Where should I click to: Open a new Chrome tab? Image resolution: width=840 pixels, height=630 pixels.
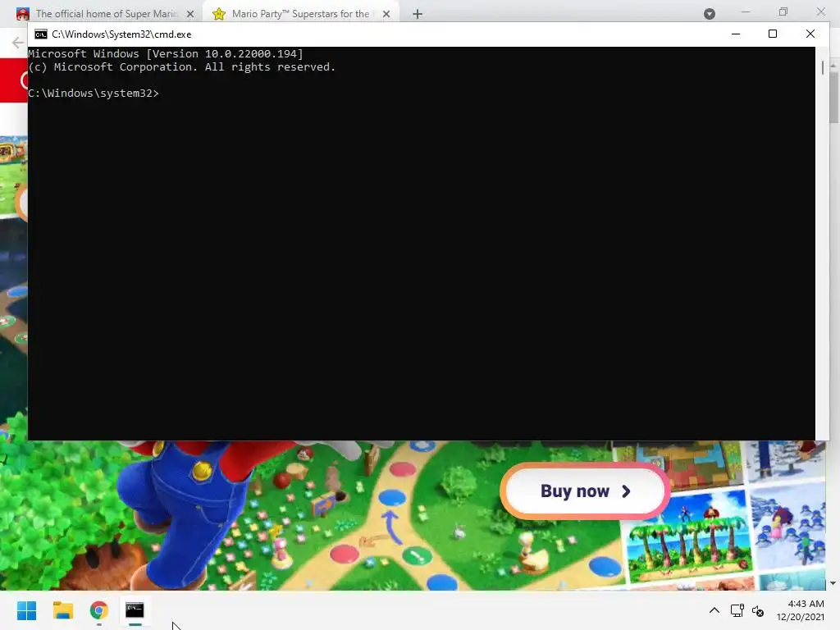418,14
